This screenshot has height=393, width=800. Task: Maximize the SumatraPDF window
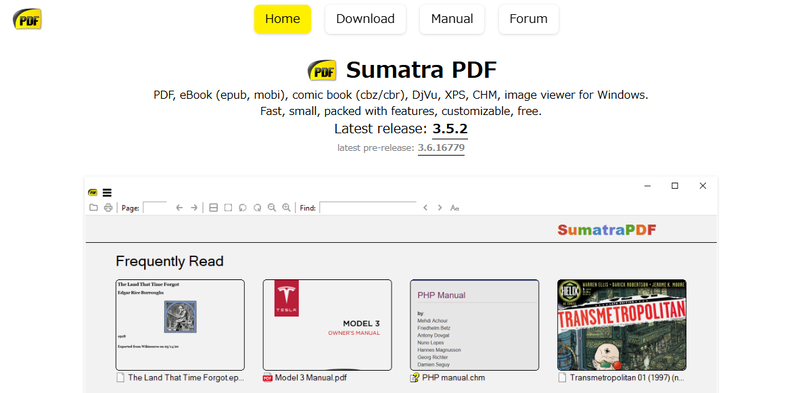[675, 186]
